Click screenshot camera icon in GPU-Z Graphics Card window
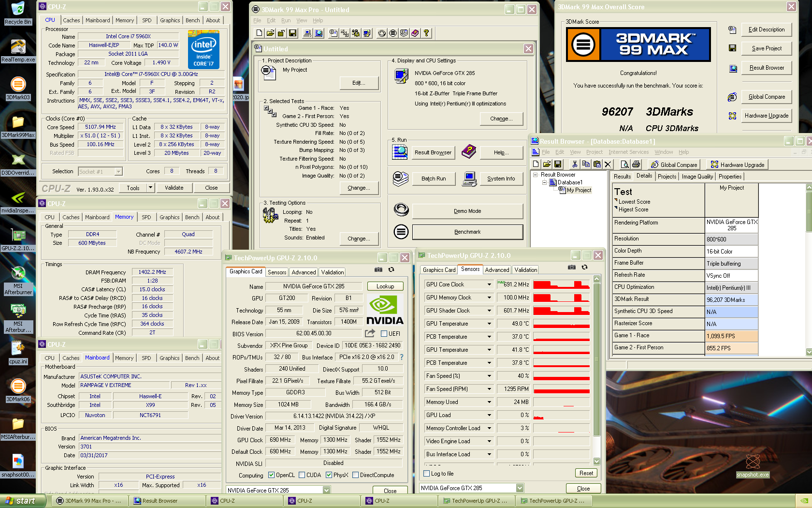812x508 pixels. click(378, 269)
